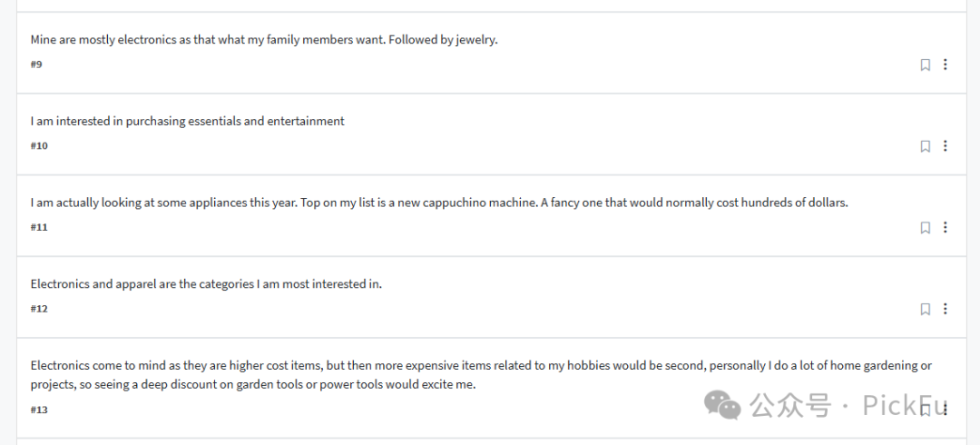Select the response mentioning a new cappuchino machine
Screen dimensions: 980x445
click(x=439, y=203)
